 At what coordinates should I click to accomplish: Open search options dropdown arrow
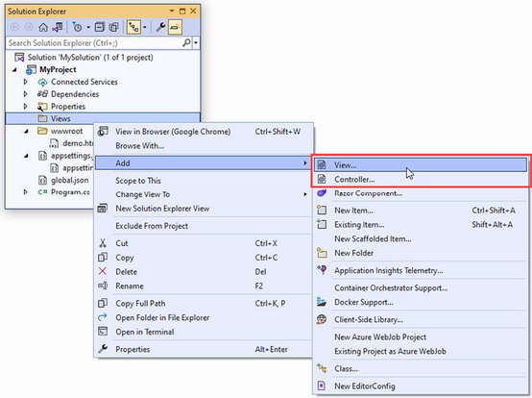196,43
